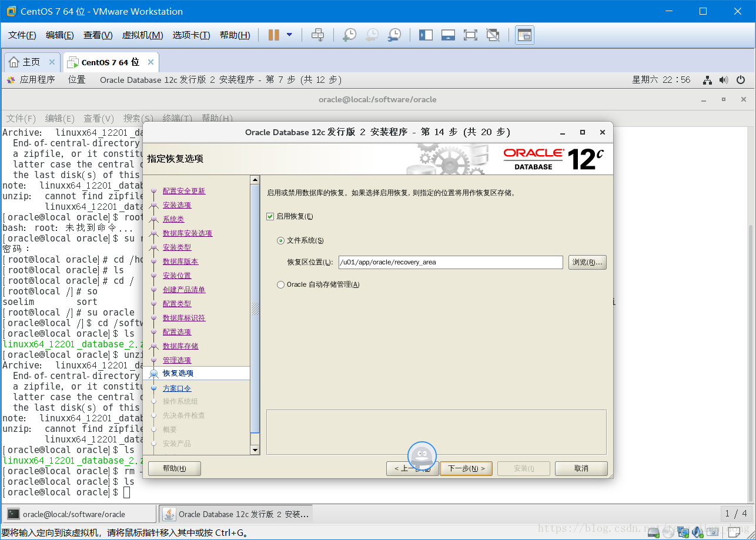This screenshot has height=540, width=756.
Task: Toggle the library sidebar view icon
Action: (426, 35)
